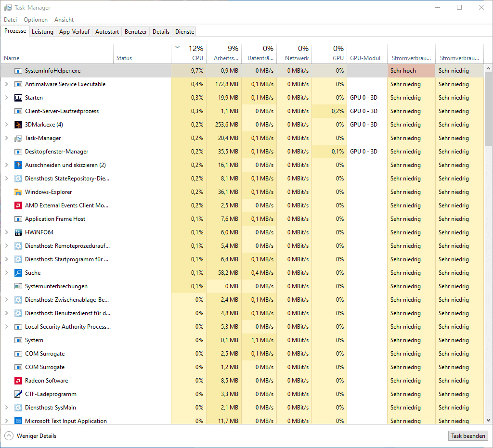493x448 pixels.
Task: Click the Ausschneiden und skizzieren icon
Action: pos(18,165)
